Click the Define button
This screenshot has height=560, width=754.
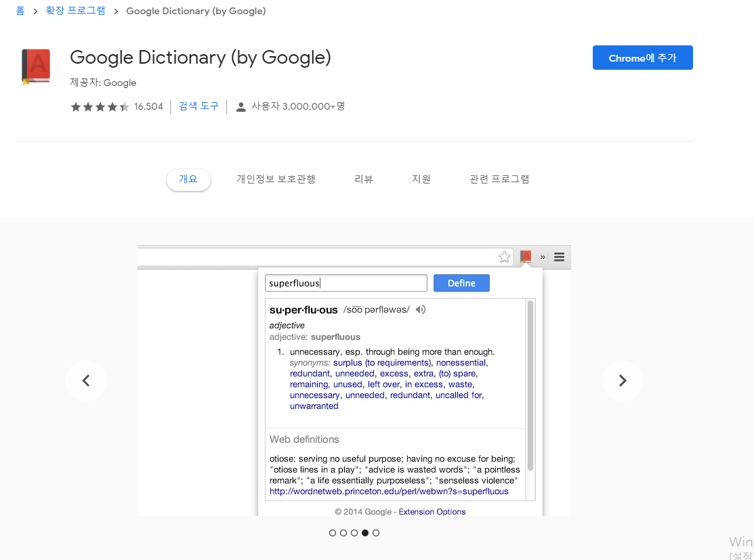[x=461, y=283]
